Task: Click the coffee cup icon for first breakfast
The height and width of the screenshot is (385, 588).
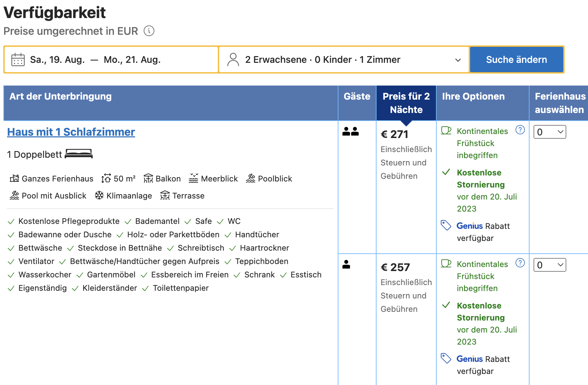Action: (x=446, y=130)
